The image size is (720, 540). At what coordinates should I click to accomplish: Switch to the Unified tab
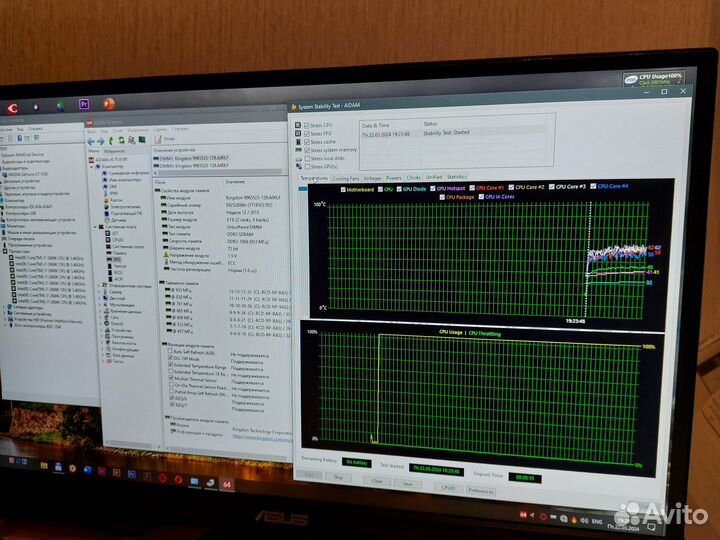click(x=434, y=177)
